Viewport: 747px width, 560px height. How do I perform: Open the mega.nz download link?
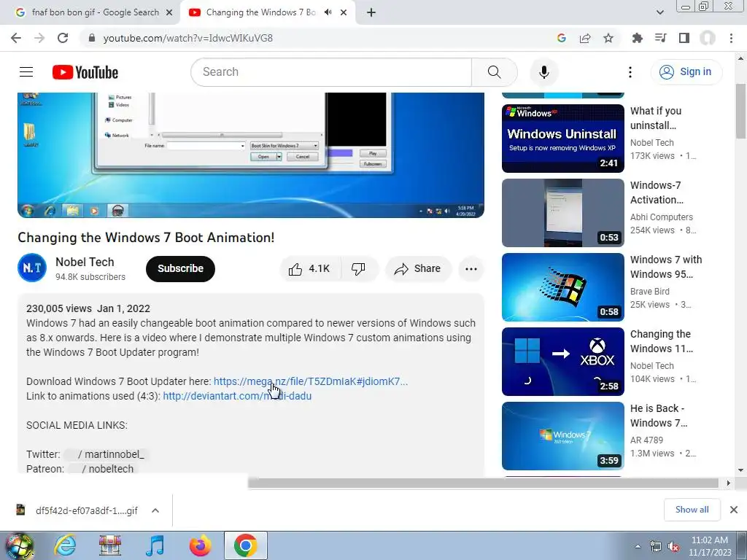point(311,381)
